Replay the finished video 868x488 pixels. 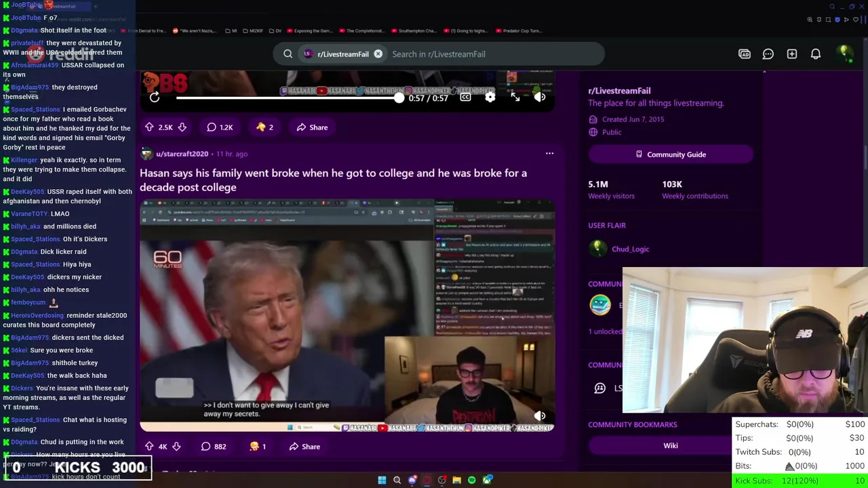coord(155,98)
